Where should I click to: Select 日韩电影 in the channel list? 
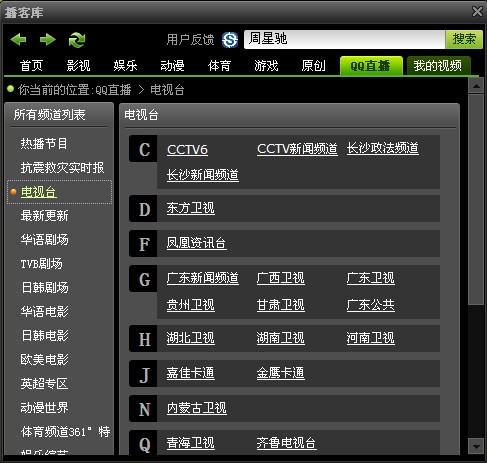click(45, 336)
